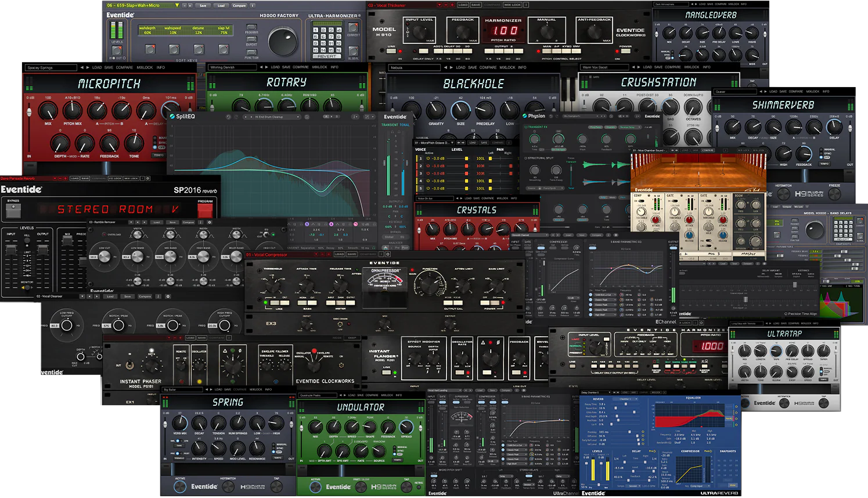Click the previous preset arrow in Rotary
The height and width of the screenshot is (498, 868).
(261, 67)
